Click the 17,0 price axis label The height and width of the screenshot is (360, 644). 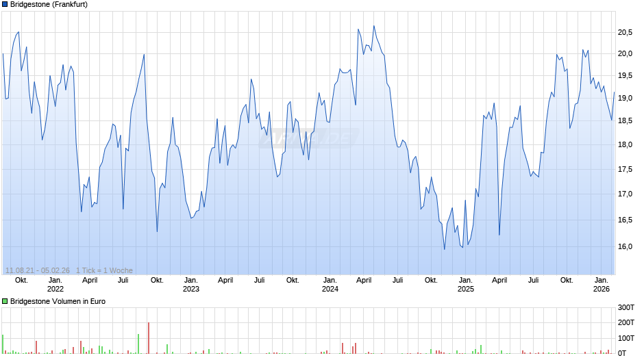(x=625, y=194)
